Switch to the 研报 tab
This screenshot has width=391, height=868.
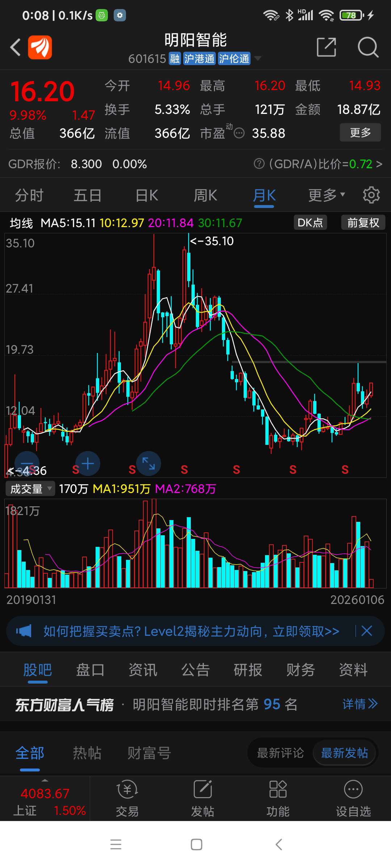click(x=248, y=670)
